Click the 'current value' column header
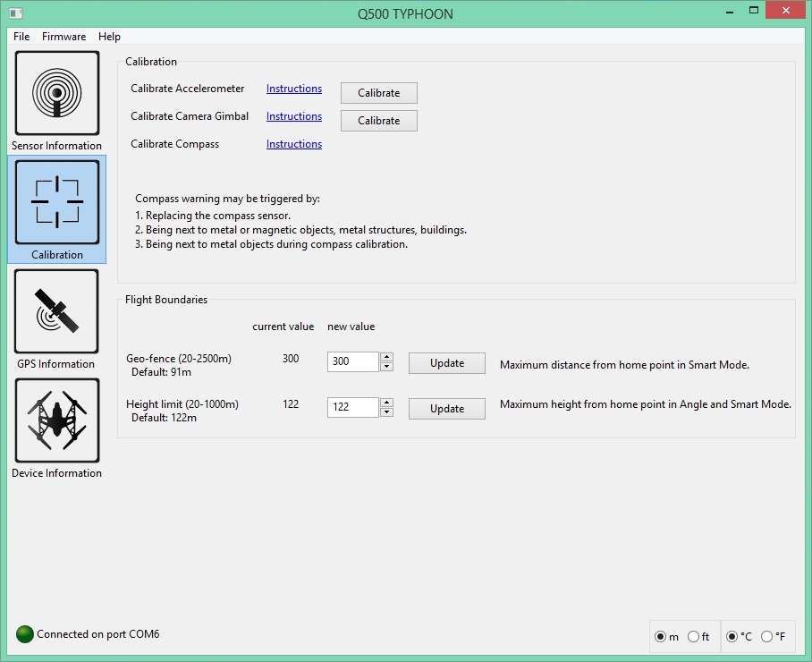The image size is (812, 662). (x=283, y=327)
